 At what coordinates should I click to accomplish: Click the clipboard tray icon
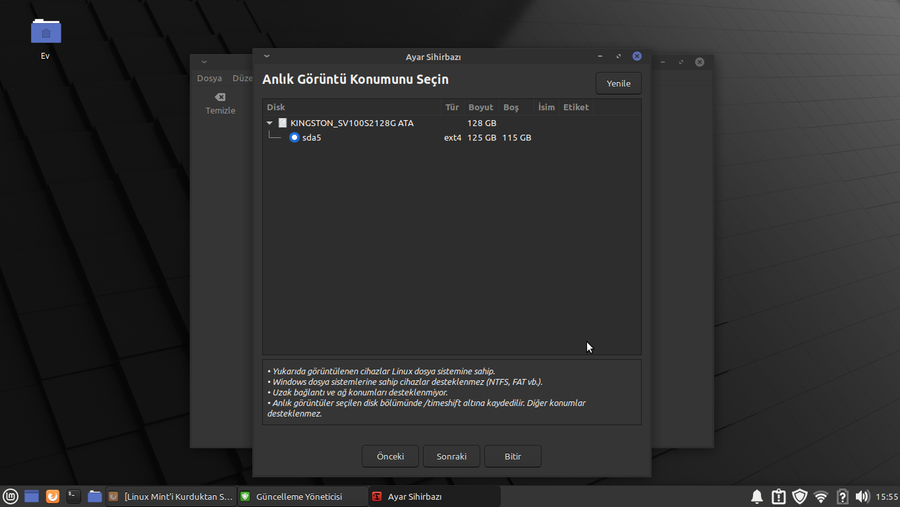(x=778, y=497)
